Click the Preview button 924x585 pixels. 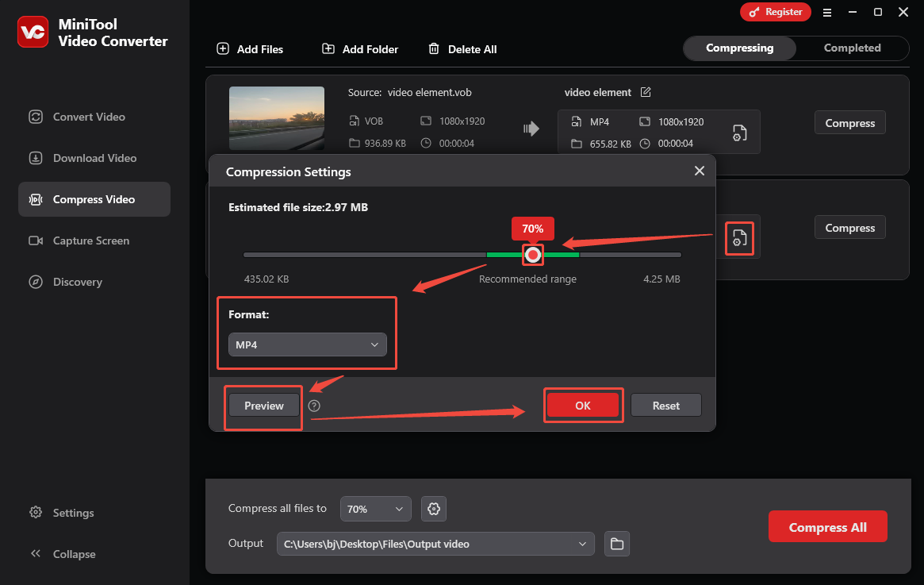(264, 406)
